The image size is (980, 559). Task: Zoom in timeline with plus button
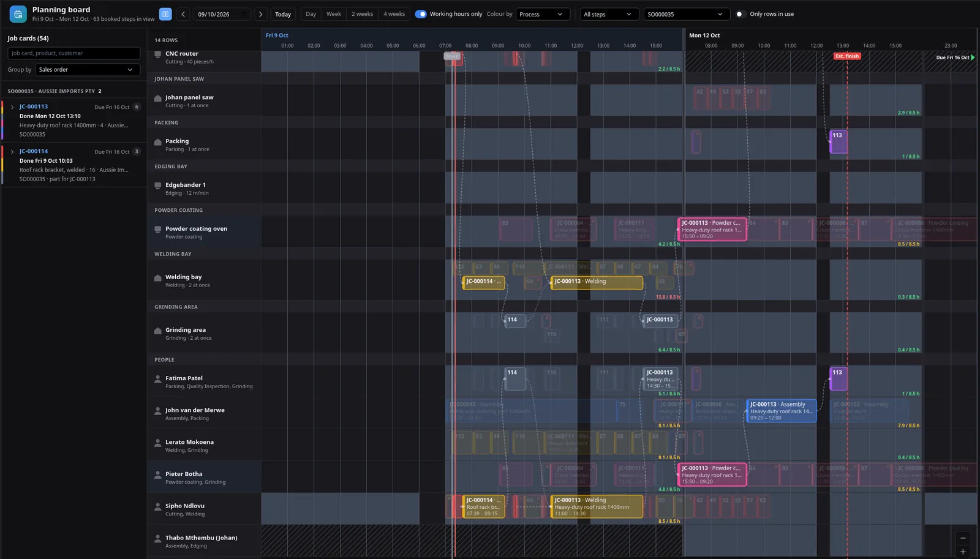coord(963,552)
